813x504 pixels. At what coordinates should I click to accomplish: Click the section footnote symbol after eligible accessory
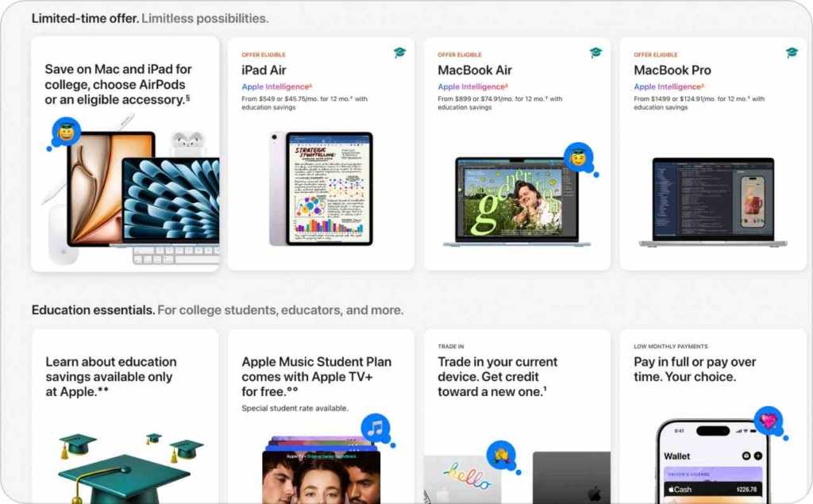[x=187, y=98]
